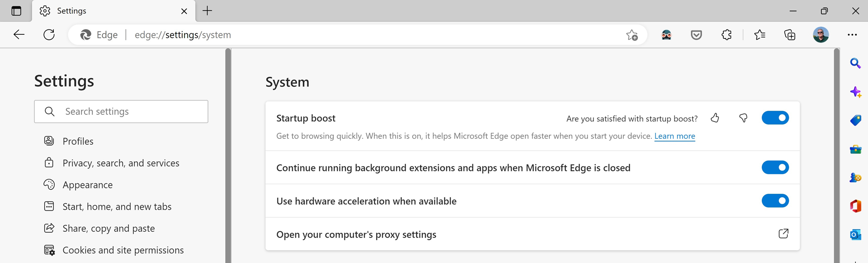Open your computer's proxy settings
Viewport: 868px width, 263px height.
pos(783,234)
